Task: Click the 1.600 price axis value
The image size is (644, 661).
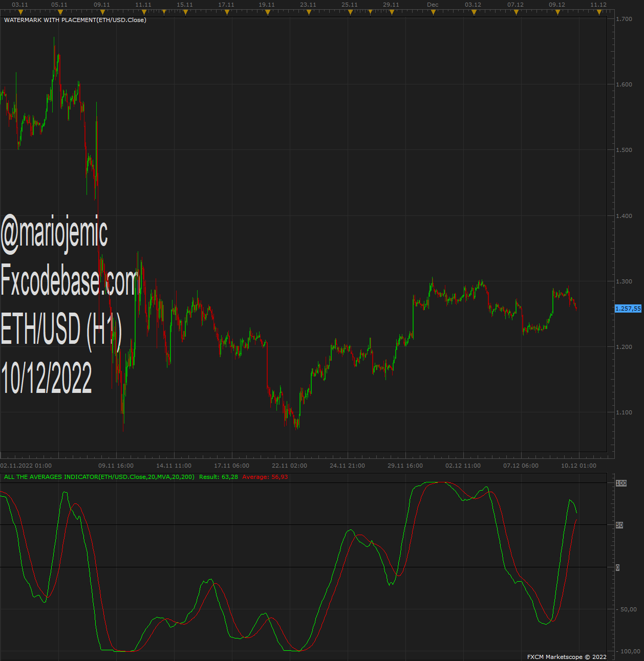Action: [x=625, y=84]
